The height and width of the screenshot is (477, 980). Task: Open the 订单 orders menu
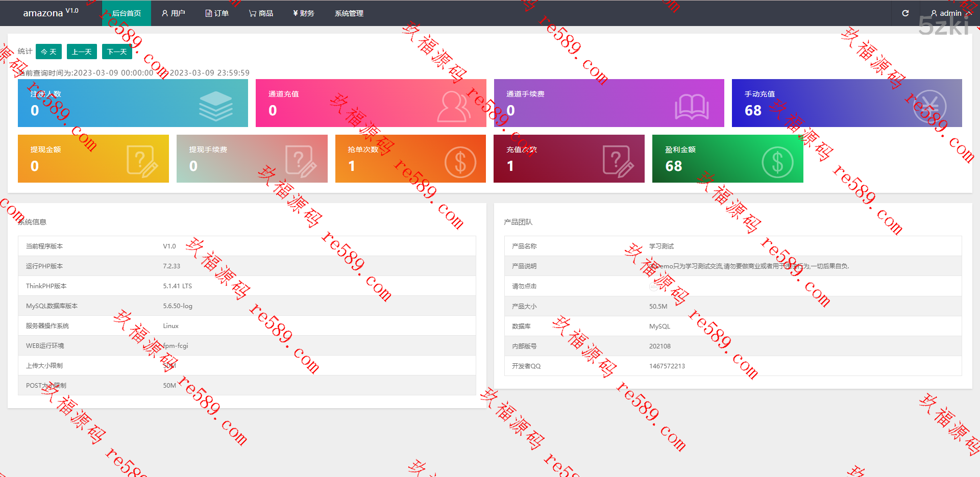[x=217, y=13]
